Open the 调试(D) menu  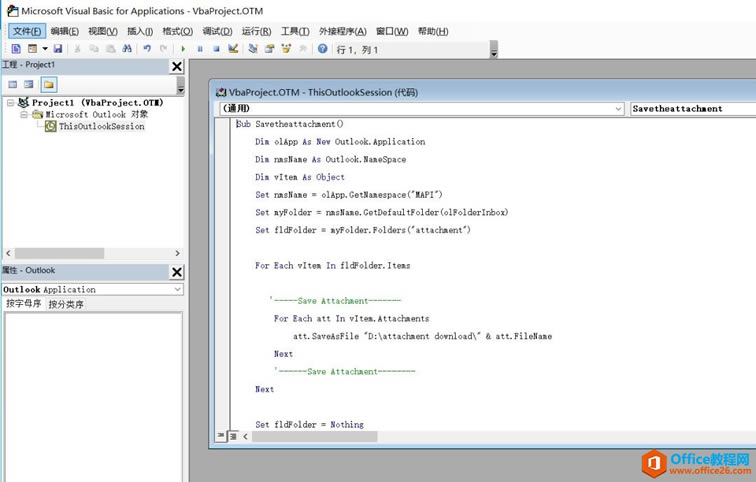pos(217,31)
